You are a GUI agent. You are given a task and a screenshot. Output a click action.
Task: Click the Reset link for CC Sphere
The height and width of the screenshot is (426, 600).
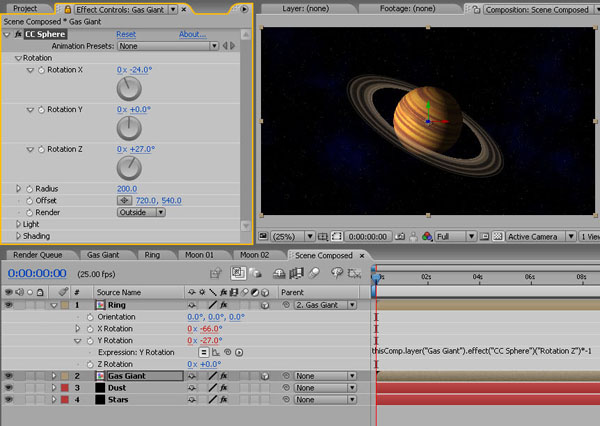click(126, 34)
